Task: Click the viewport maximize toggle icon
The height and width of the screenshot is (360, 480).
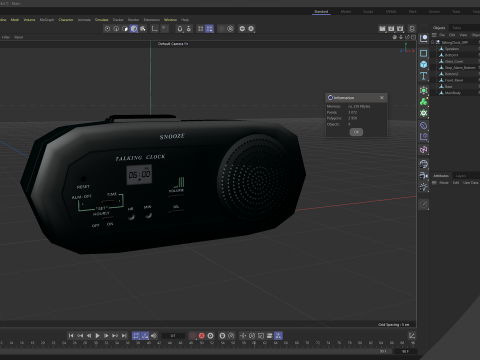Action: (x=413, y=37)
